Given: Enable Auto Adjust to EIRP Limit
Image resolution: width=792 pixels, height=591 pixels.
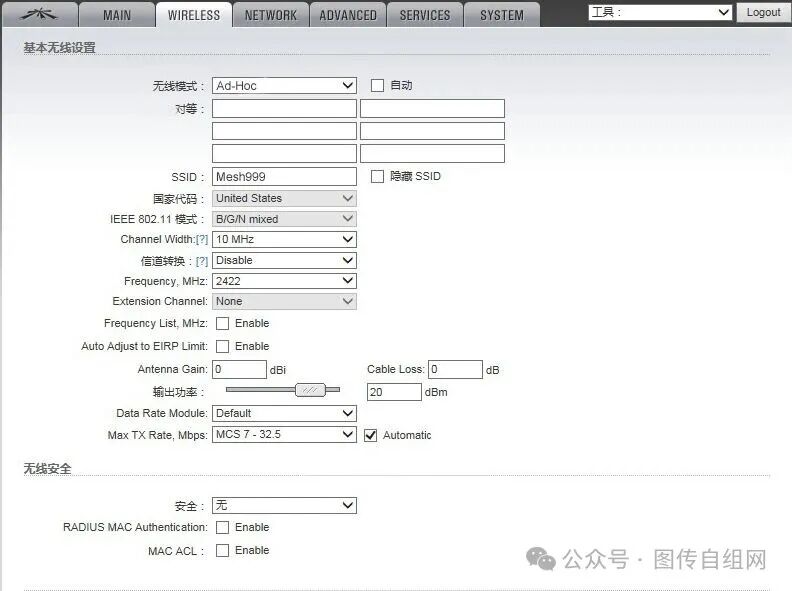Looking at the screenshot, I should coord(222,346).
